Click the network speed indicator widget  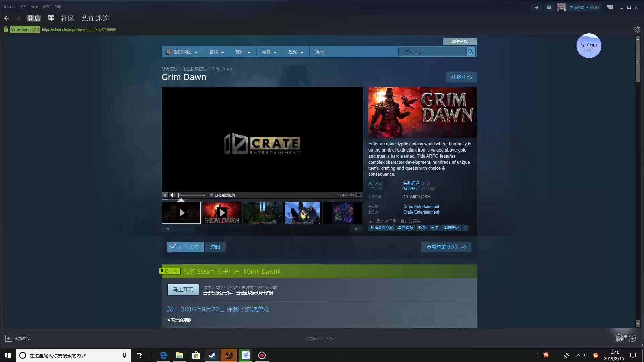pyautogui.click(x=588, y=46)
